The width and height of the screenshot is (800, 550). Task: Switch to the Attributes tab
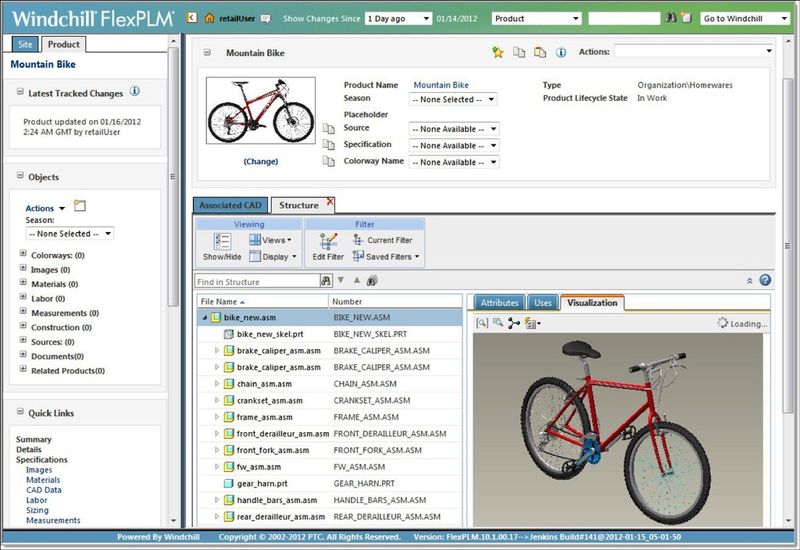click(499, 303)
